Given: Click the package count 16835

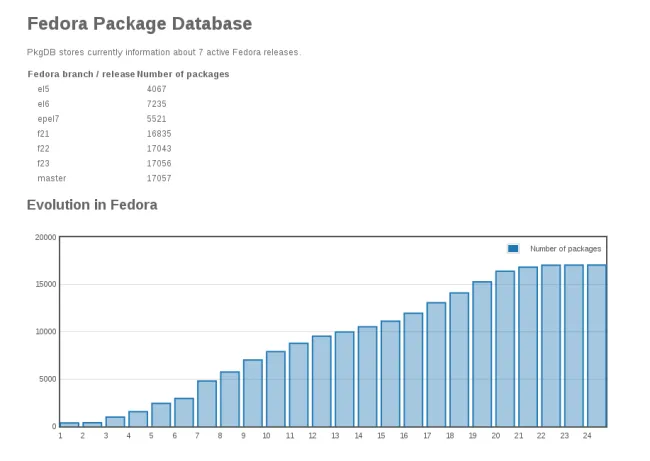Looking at the screenshot, I should 159,134.
